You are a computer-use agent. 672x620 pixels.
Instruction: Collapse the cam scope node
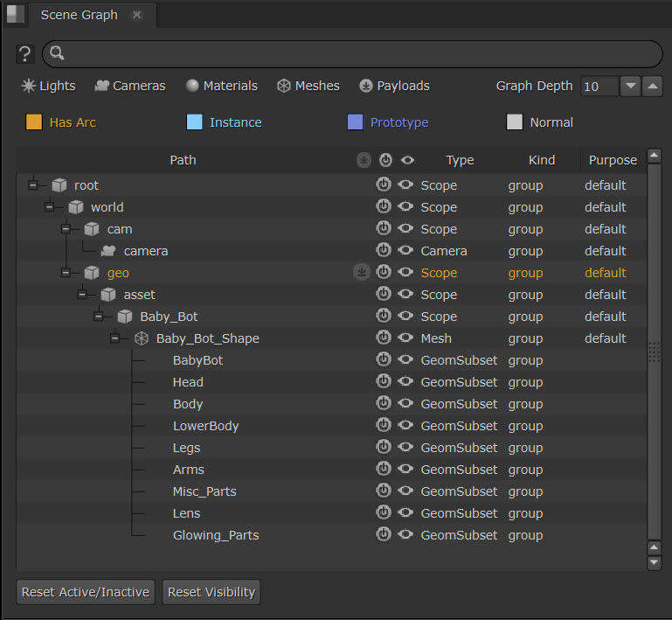[66, 229]
